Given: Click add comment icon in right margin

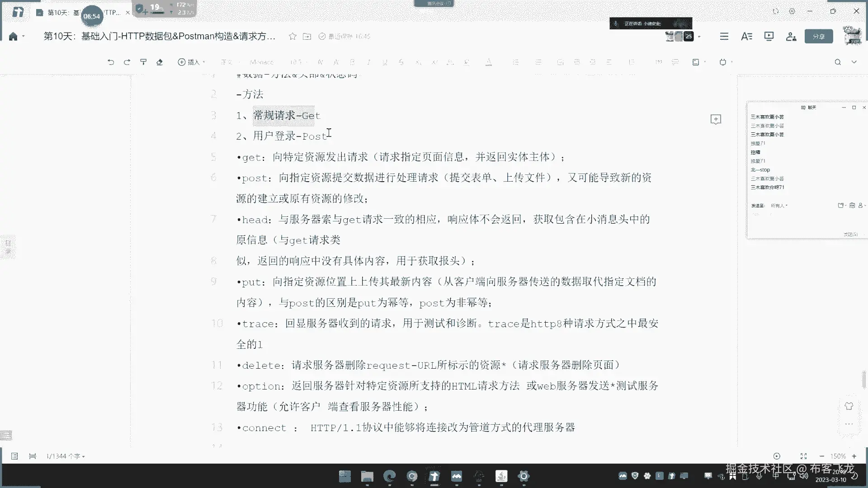Looking at the screenshot, I should tap(716, 119).
